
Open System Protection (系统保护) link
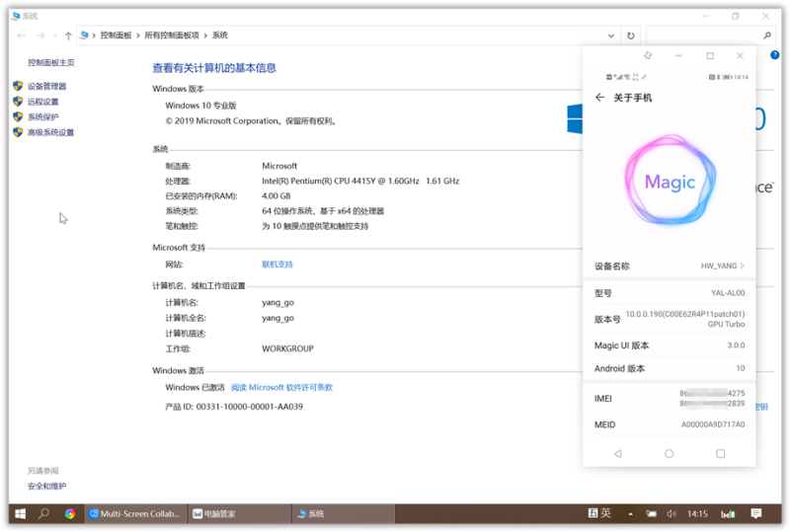pos(42,116)
